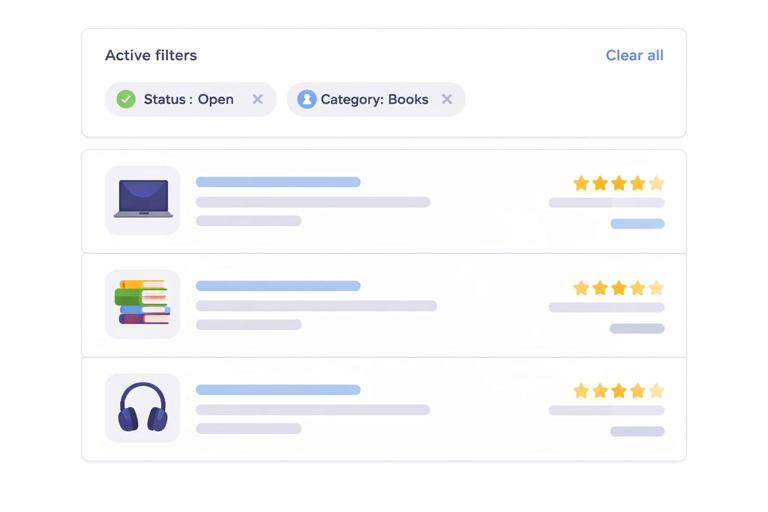Click the star rating in books row
768x512 pixels.
pyautogui.click(x=619, y=288)
